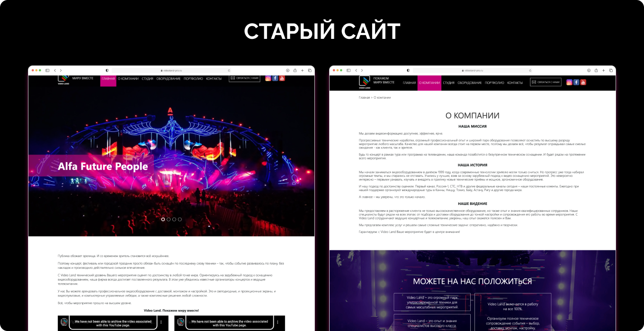Open КОНТАКТЫ menu item in right window

515,83
